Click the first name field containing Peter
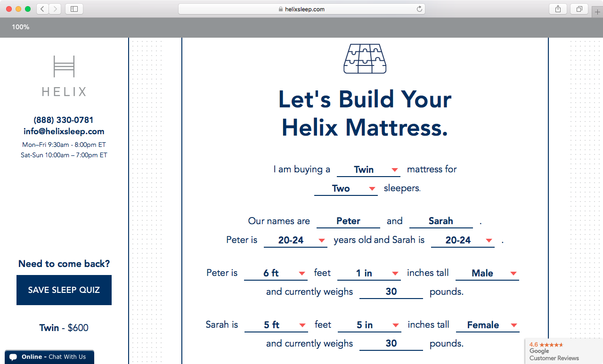This screenshot has height=364, width=603. 348,221
